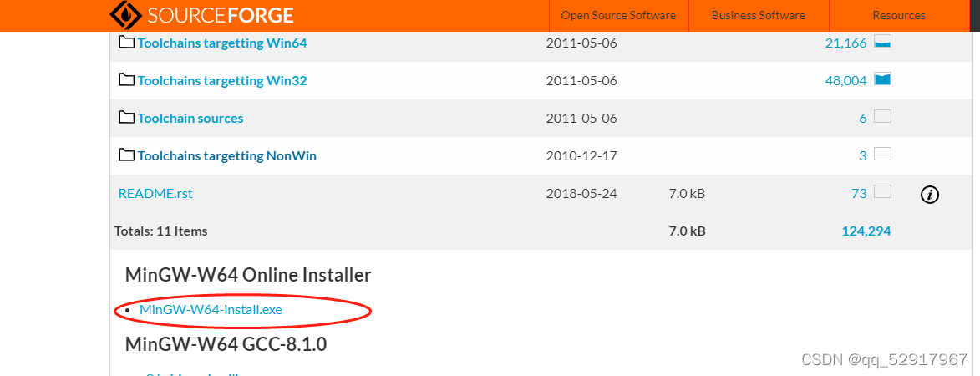Click empty stats box in Toolchain sources row

pyautogui.click(x=882, y=117)
